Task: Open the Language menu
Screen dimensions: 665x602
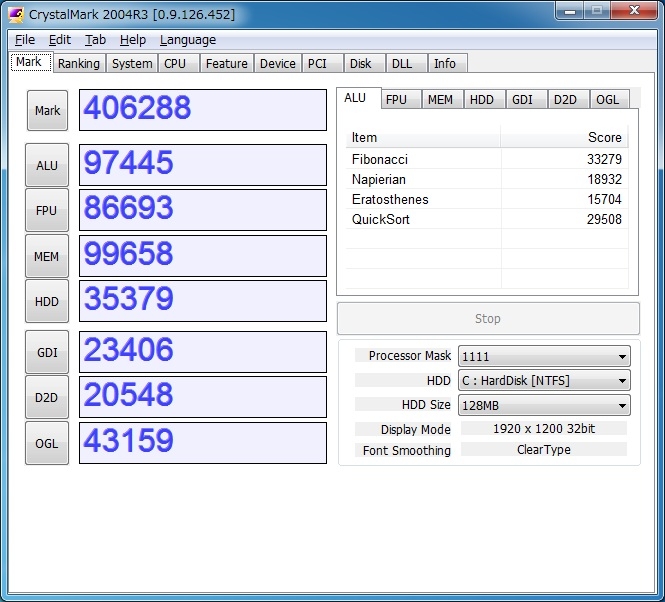Action: (x=187, y=40)
